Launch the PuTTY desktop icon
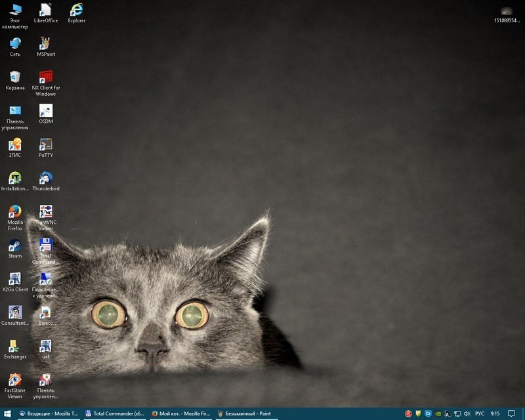Viewport: 525px width, 420px height. [45, 145]
